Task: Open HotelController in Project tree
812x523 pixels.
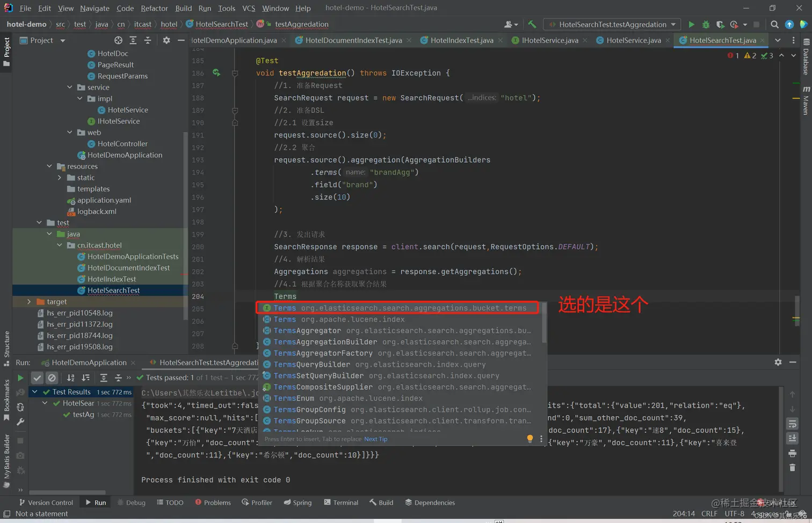Action: point(122,143)
